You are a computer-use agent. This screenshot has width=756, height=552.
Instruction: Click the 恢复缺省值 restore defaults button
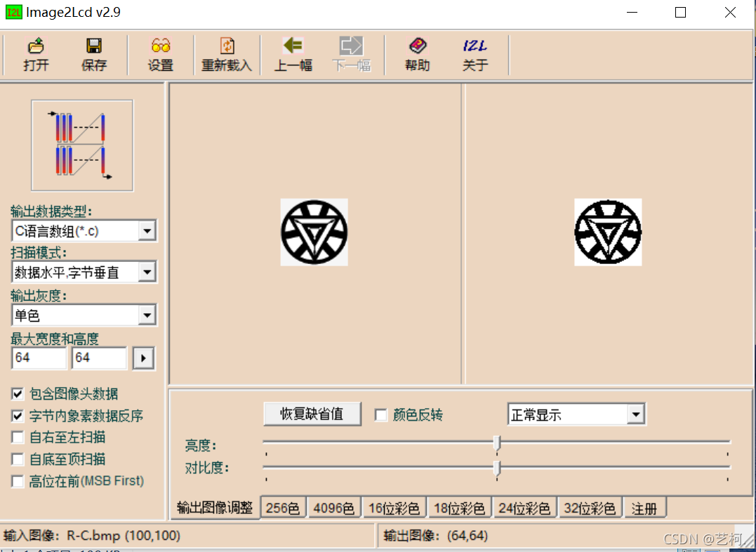[x=312, y=414]
